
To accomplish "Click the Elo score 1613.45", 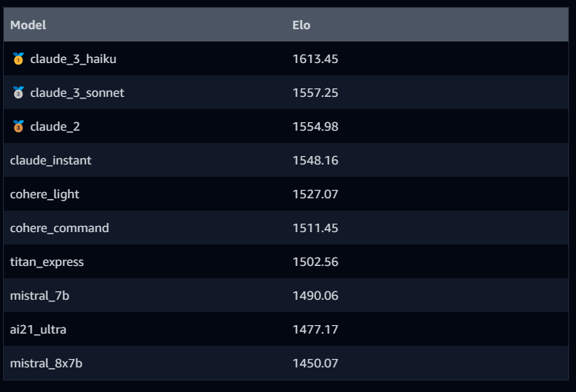I will [315, 59].
